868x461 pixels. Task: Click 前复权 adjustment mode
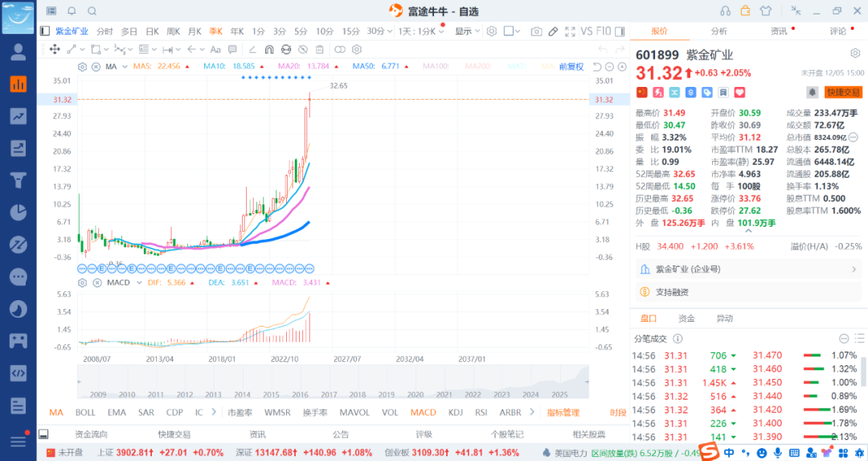(571, 67)
